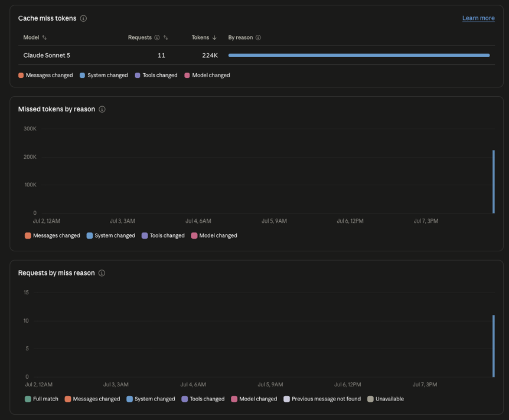
Task: Open the Learn more link
Action: pyautogui.click(x=478, y=18)
